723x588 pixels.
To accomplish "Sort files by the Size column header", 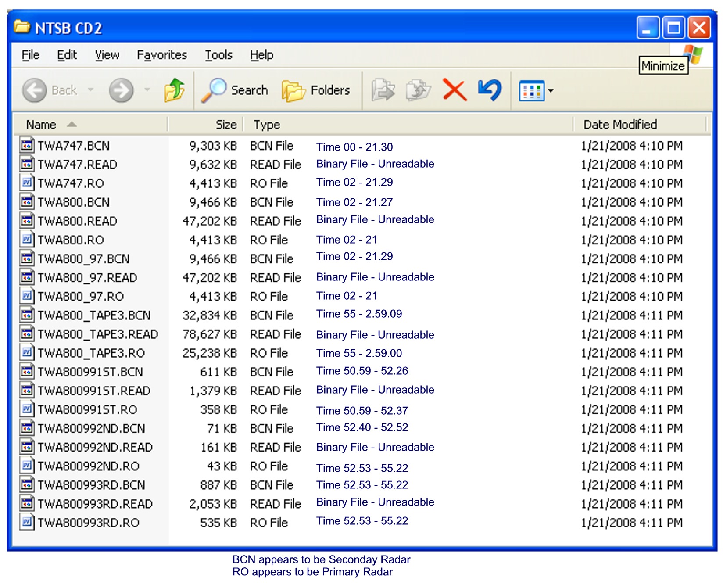I will pos(205,125).
